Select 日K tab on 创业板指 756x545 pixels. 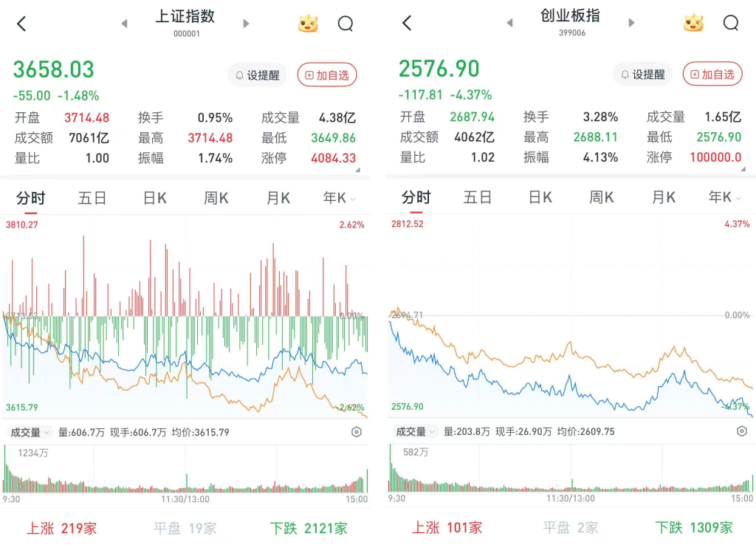tap(540, 197)
